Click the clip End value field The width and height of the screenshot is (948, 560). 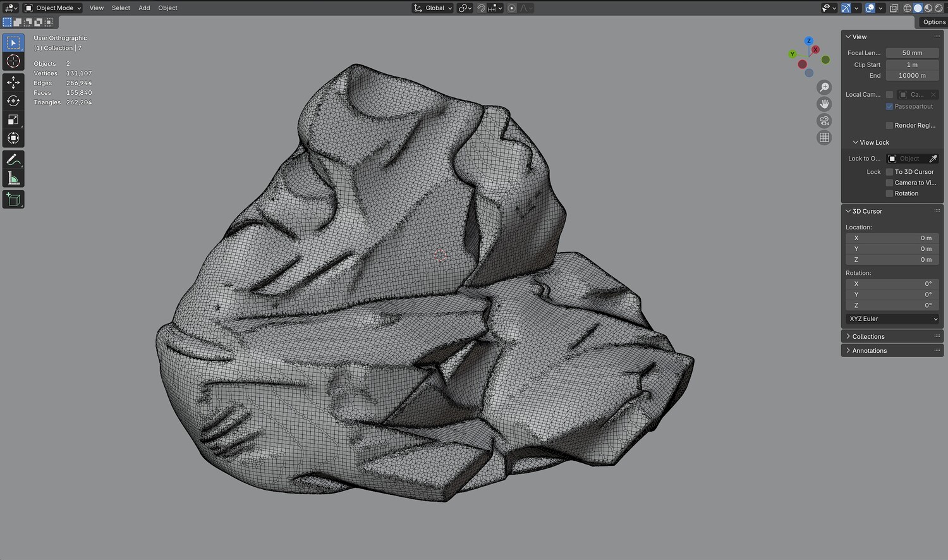coord(912,76)
